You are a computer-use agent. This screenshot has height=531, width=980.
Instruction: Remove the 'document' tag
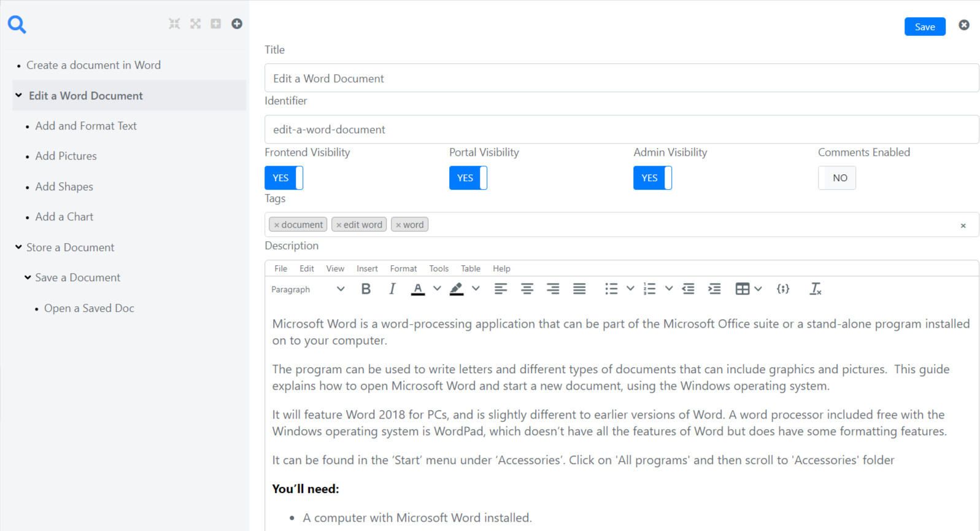pyautogui.click(x=277, y=225)
